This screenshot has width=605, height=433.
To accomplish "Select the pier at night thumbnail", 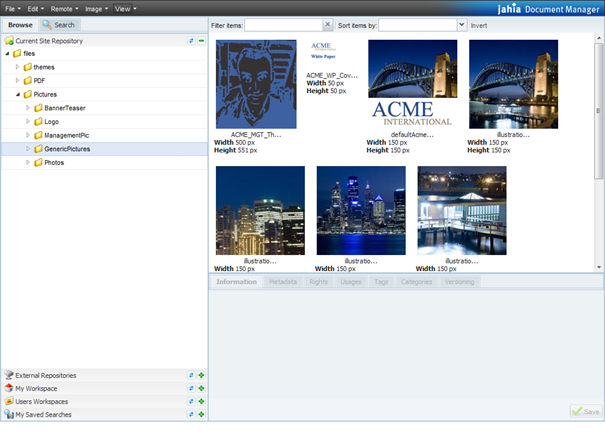I will 462,211.
